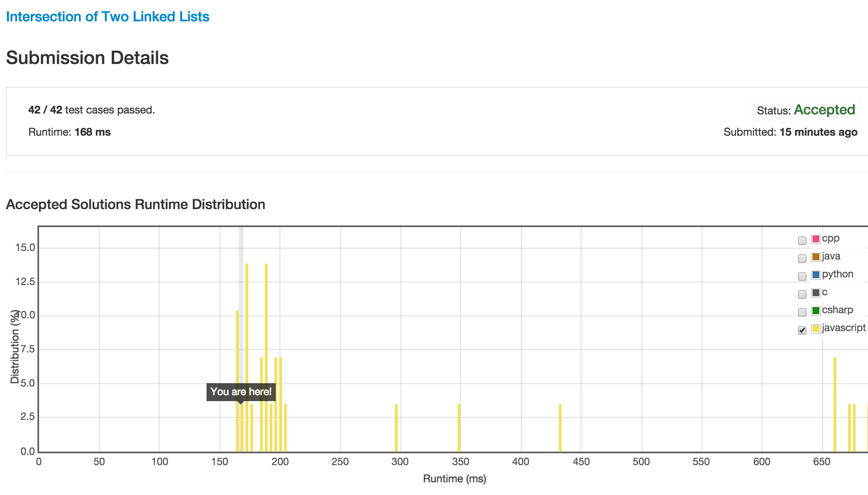Screen dimensions: 868x495
Task: Enable the cpp language checkbox
Action: [802, 241]
